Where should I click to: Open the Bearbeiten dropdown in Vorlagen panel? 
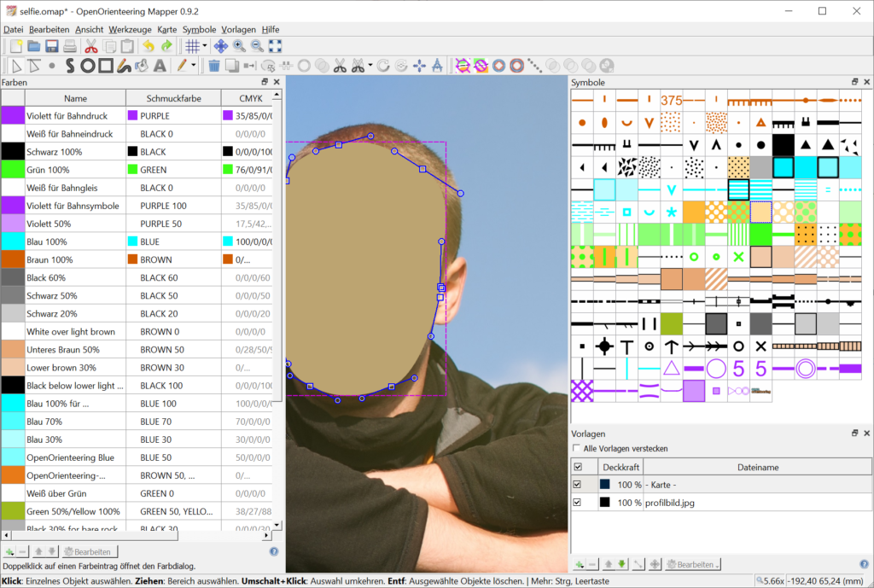pyautogui.click(x=693, y=564)
